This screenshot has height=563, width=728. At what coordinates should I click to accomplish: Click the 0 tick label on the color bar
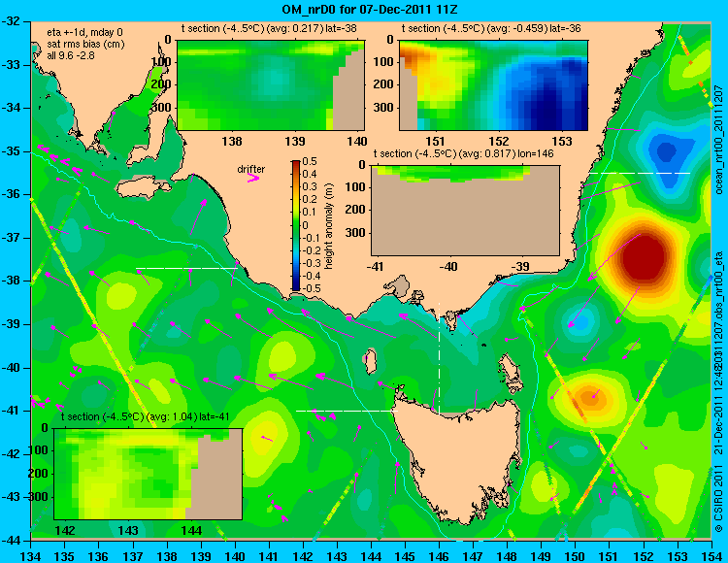pyautogui.click(x=306, y=225)
